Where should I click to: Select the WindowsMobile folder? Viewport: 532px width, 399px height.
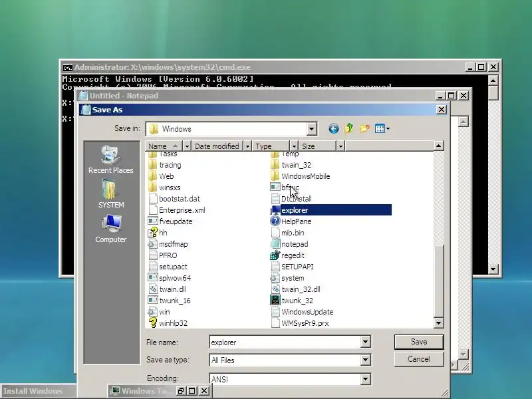301,176
